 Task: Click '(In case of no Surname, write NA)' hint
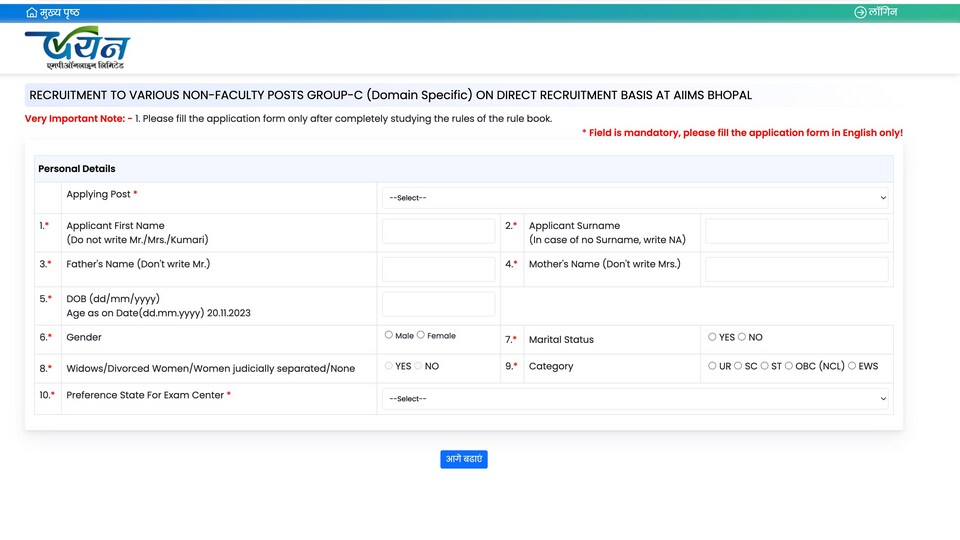point(607,240)
